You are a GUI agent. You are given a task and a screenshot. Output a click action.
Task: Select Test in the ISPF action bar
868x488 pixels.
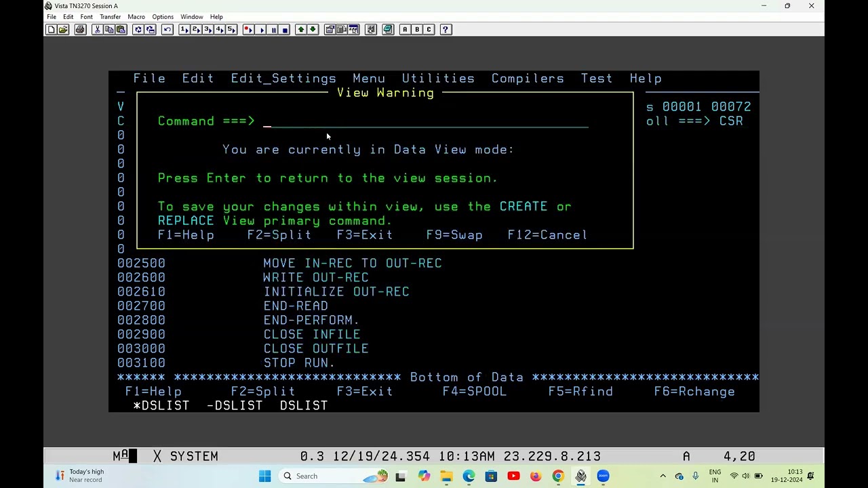597,79
